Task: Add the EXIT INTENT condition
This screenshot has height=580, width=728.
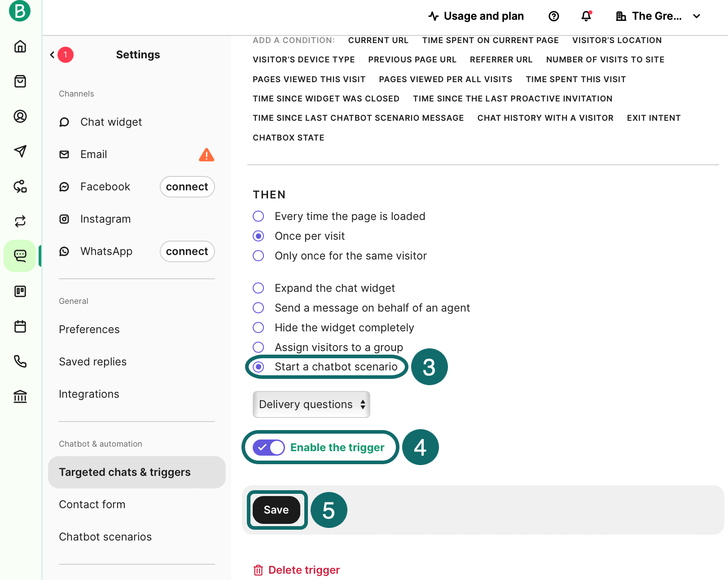Action: (653, 118)
